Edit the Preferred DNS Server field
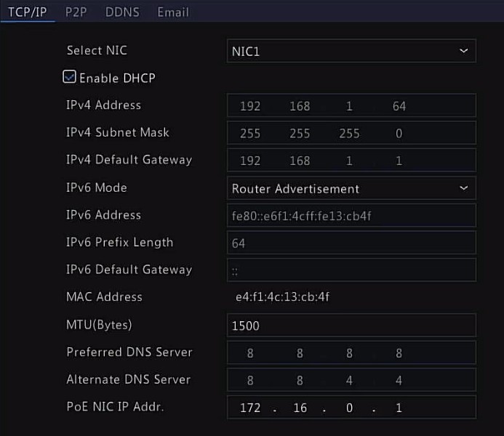This screenshot has height=436, width=504. click(x=351, y=353)
